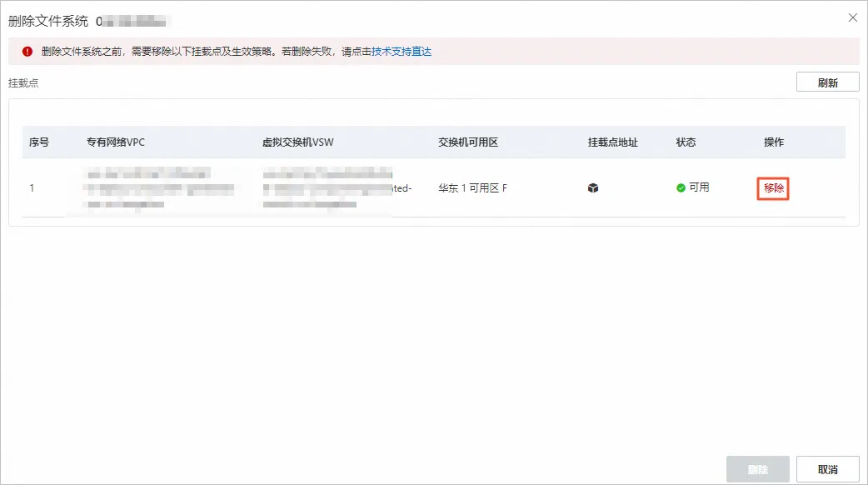Close the delete file system dialog
This screenshot has width=868, height=485.
click(x=852, y=17)
